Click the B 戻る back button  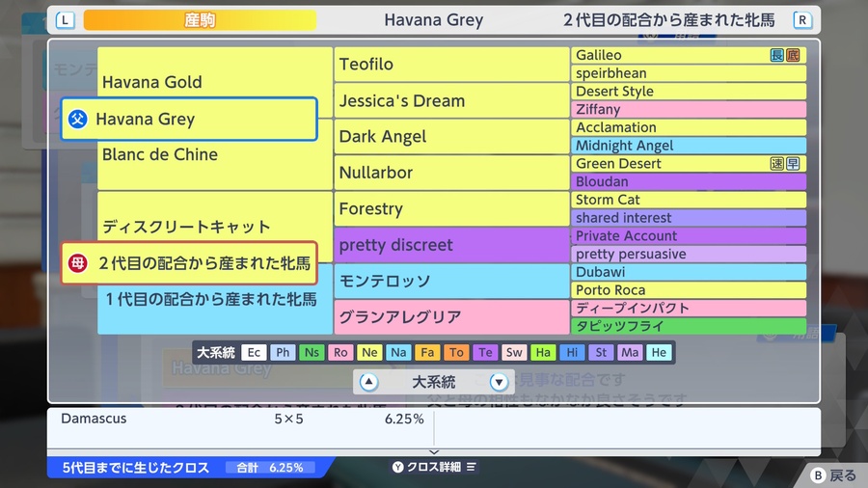833,475
